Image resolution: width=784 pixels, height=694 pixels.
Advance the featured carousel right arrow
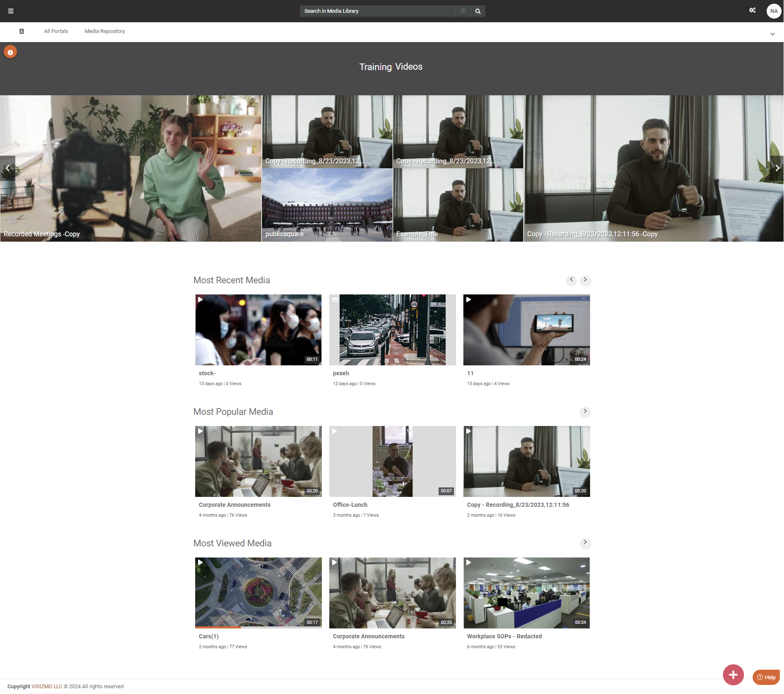(777, 168)
